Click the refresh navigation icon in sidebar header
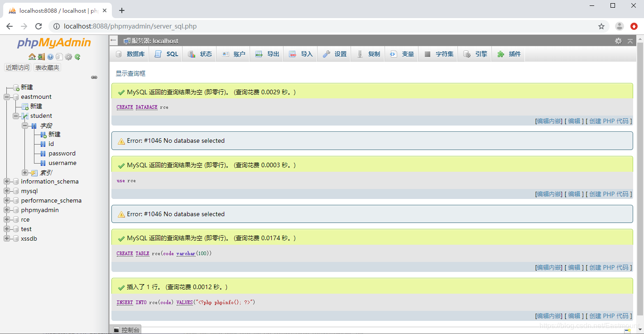This screenshot has height=334, width=644. point(77,57)
